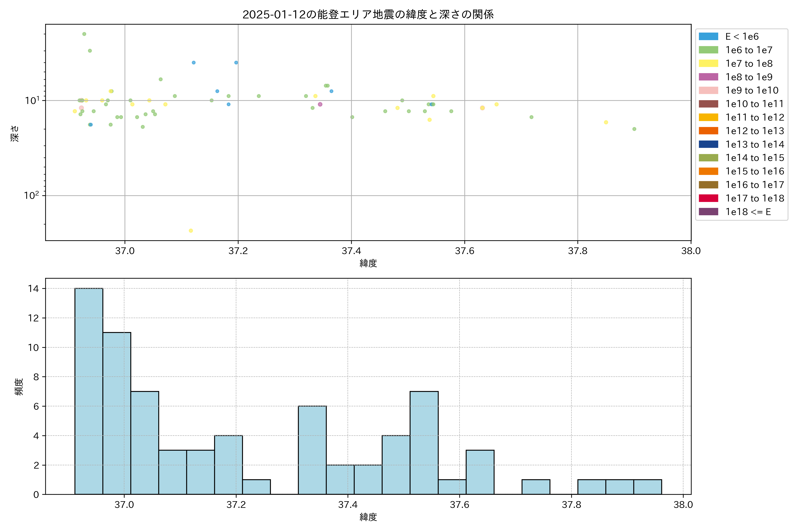Click the yellow '1e7 to 1e8' legend swatch
This screenshot has height=532, width=798.
click(708, 63)
